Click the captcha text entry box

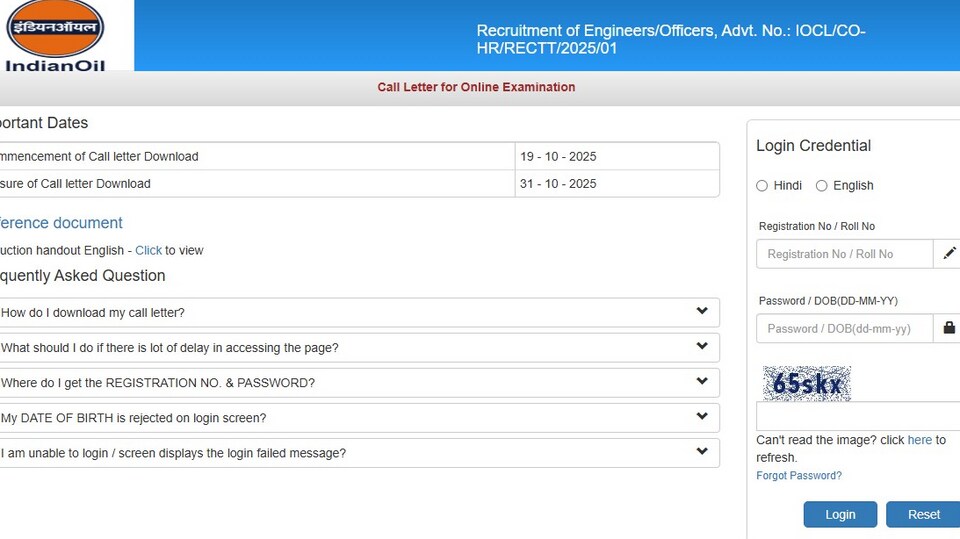(858, 416)
